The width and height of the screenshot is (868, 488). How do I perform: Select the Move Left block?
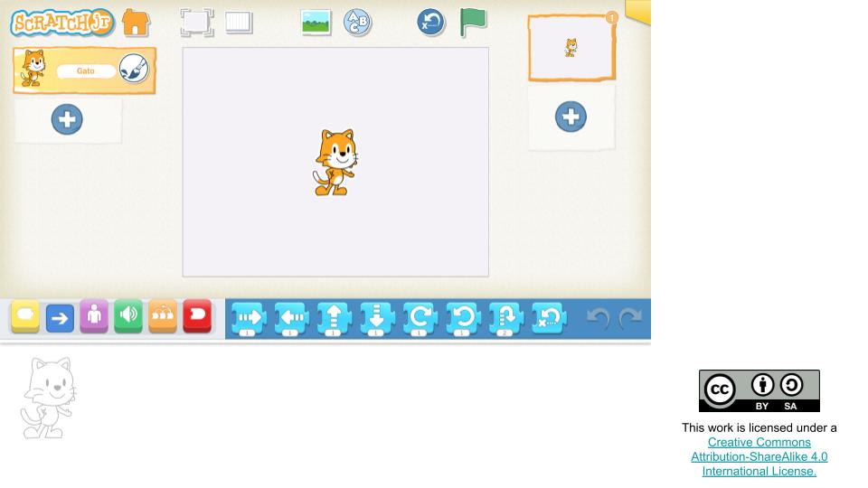click(291, 319)
